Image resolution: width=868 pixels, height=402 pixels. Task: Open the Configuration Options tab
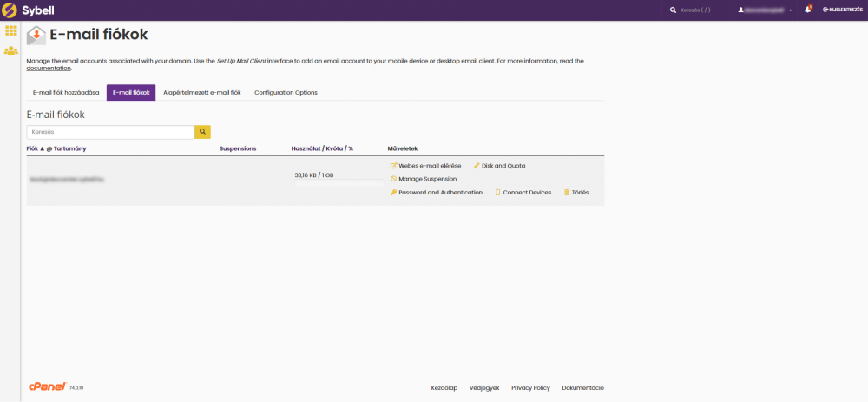pos(286,93)
